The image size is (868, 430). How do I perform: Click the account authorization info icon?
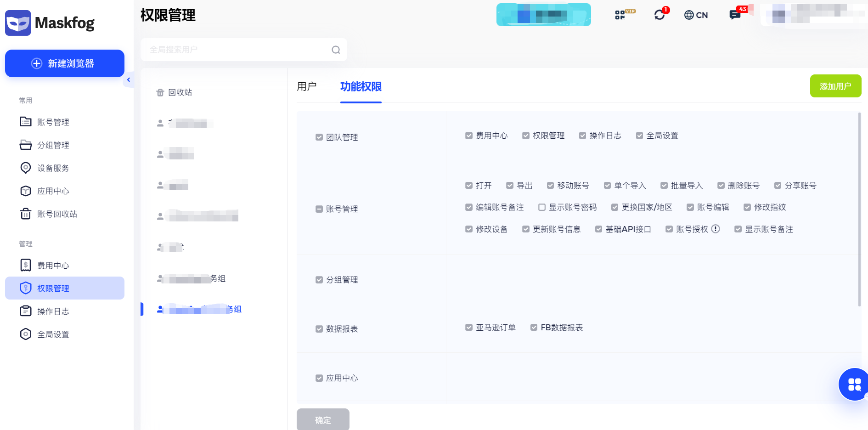point(716,229)
